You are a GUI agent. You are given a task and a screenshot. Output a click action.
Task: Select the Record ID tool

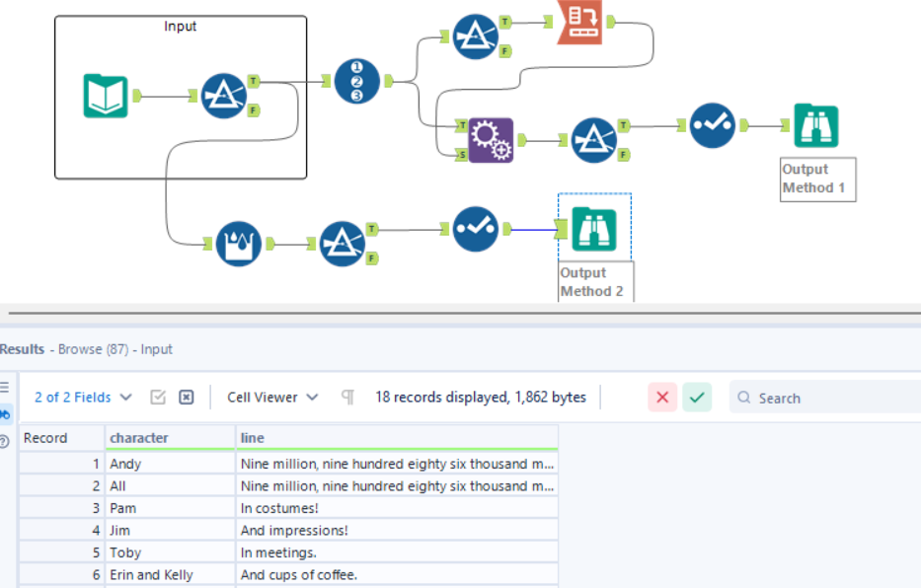pyautogui.click(x=357, y=81)
